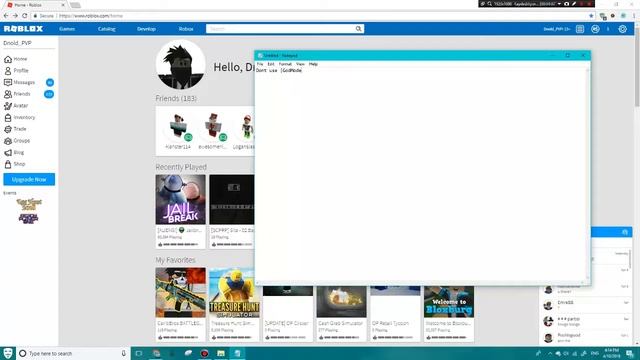Open the Pochisgood chat conversation

585,338
